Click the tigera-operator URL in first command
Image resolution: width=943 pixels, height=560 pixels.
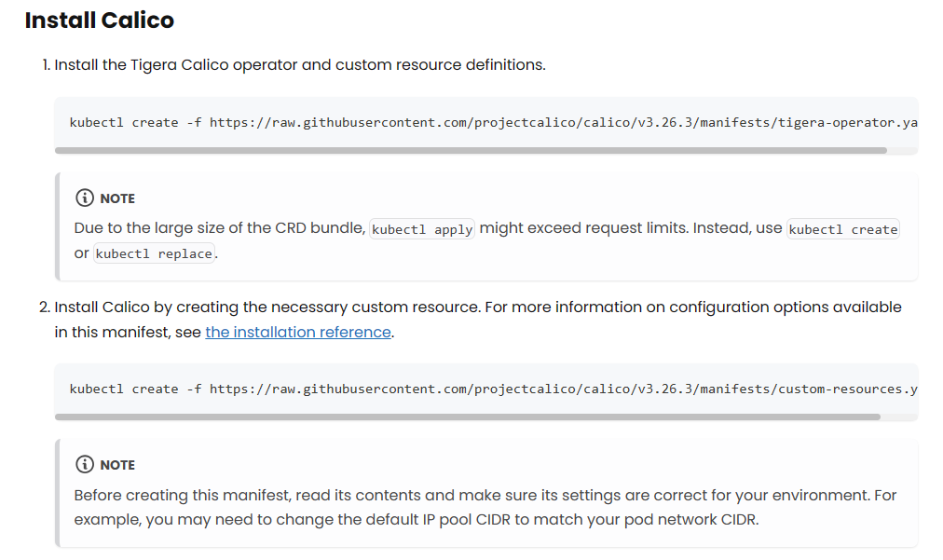[x=564, y=123]
